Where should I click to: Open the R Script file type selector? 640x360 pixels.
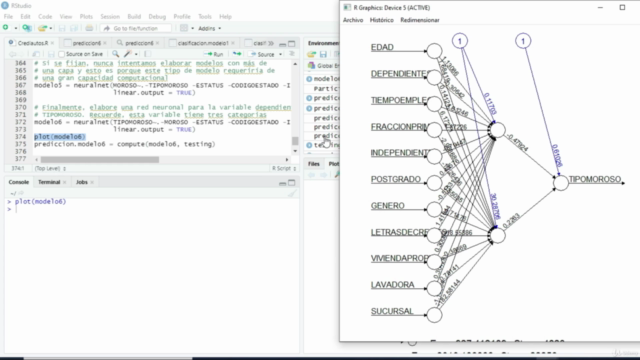(x=284, y=168)
